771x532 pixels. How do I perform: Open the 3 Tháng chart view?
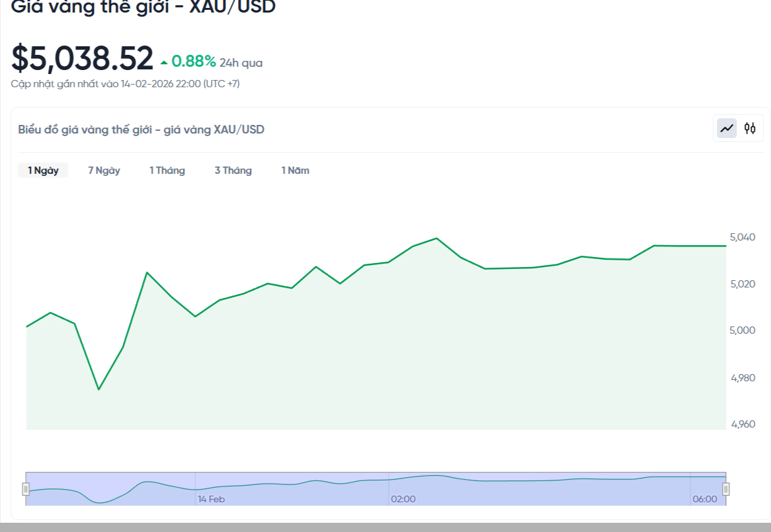click(x=233, y=170)
